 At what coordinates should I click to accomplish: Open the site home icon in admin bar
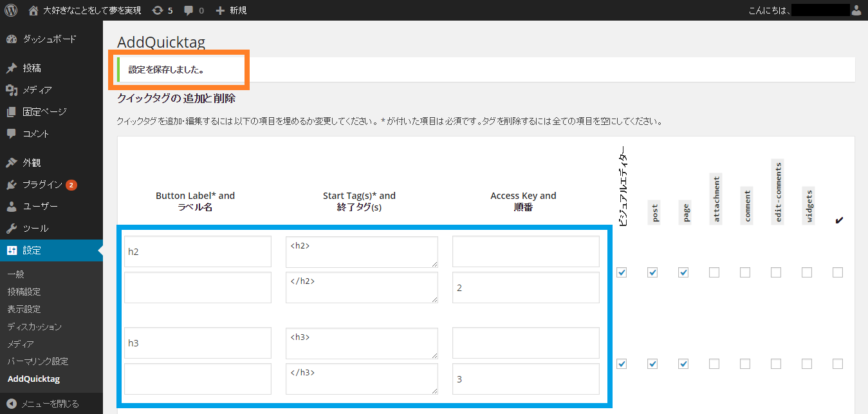tap(33, 10)
